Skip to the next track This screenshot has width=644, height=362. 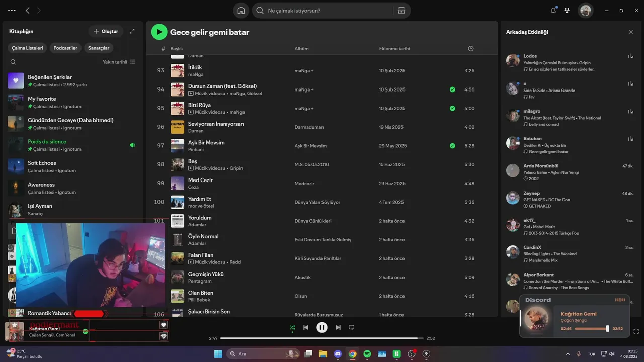click(338, 327)
